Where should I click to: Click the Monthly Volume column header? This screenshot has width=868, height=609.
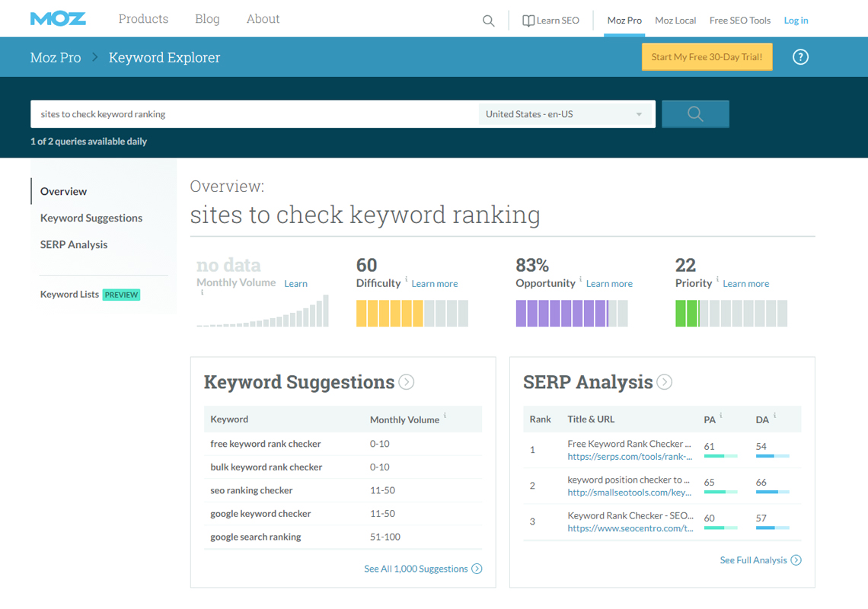click(404, 420)
